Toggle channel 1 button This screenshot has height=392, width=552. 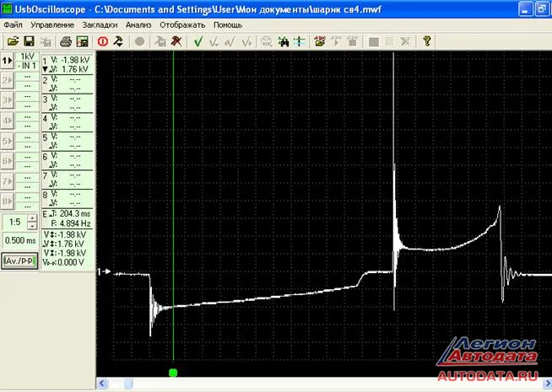tap(7, 61)
